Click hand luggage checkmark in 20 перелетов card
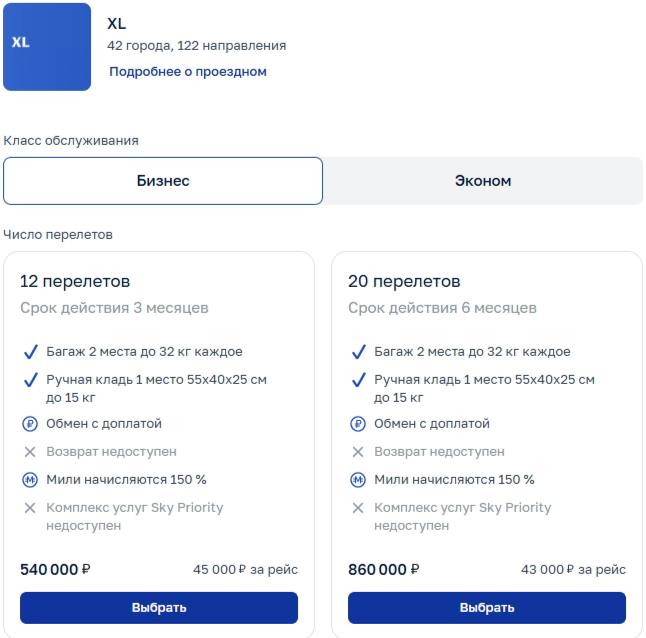This screenshot has height=638, width=646. (x=358, y=380)
